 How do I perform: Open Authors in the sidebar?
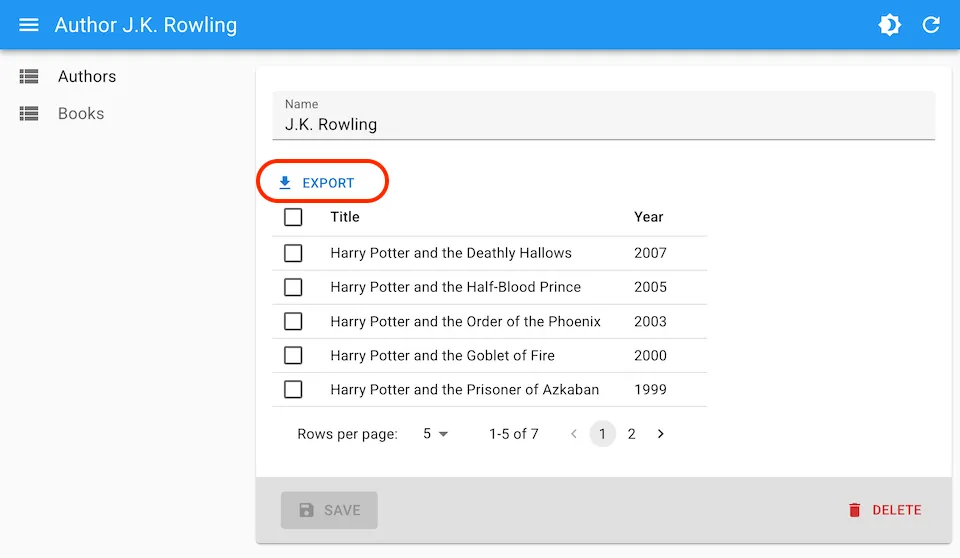pos(87,77)
